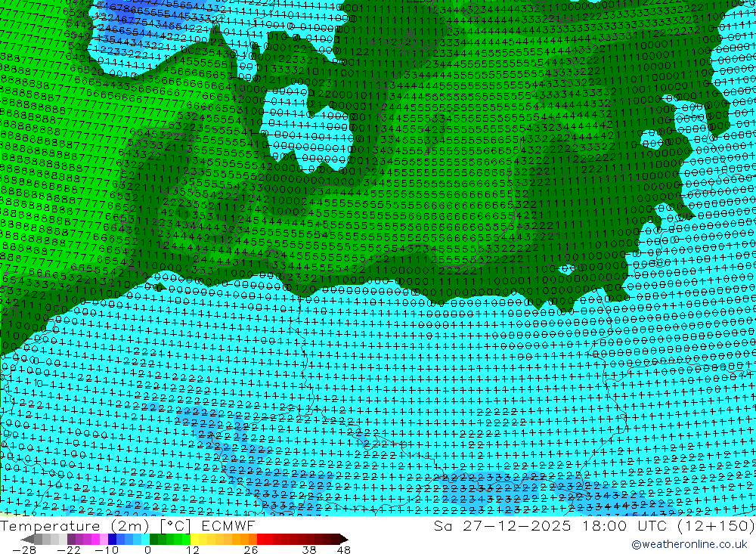Click the "Sa 27-12-2025 18:00 UTC (12+150)" timestamp
The height and width of the screenshot is (554, 756).
pyautogui.click(x=594, y=526)
